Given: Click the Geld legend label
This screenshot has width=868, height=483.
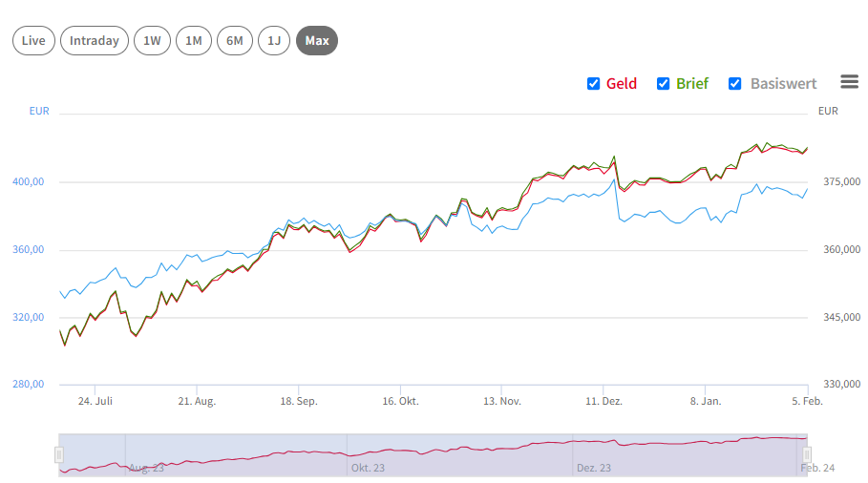Looking at the screenshot, I should tap(622, 84).
